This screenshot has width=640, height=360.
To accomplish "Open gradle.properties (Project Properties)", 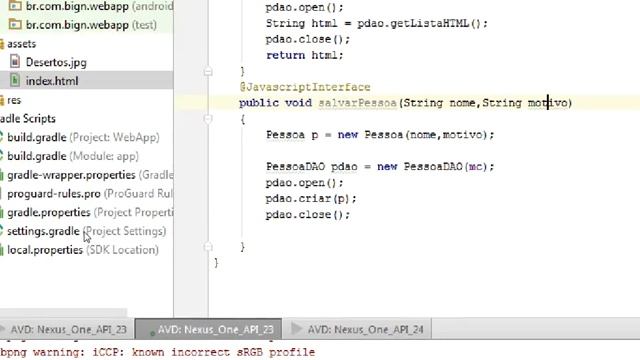I will point(90,213).
